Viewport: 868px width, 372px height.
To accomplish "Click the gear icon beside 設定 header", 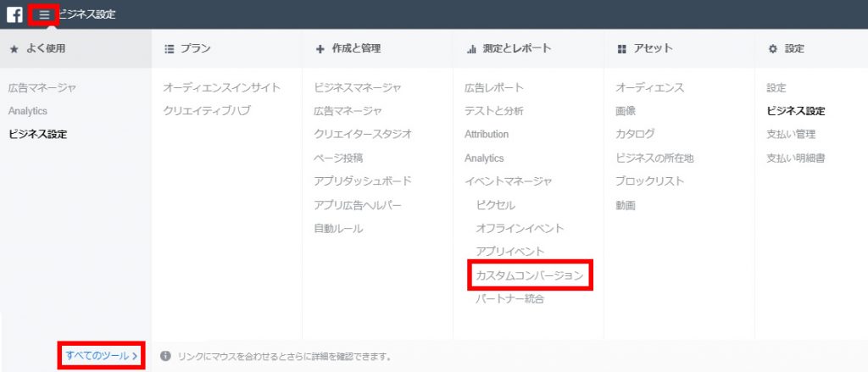I will coord(773,48).
